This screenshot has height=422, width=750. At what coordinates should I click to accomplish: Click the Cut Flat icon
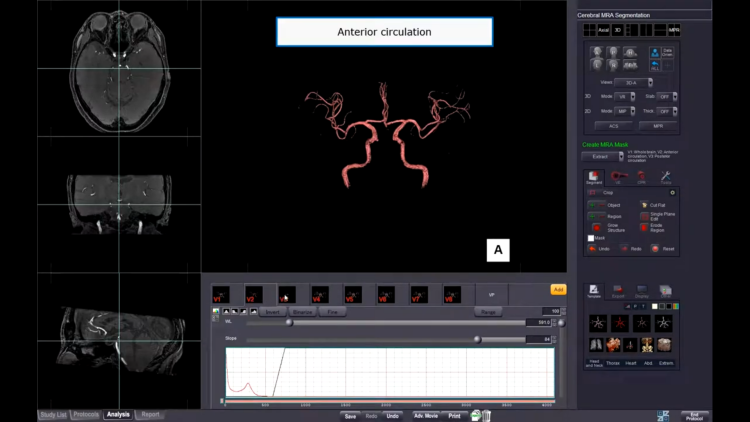pyautogui.click(x=644, y=205)
